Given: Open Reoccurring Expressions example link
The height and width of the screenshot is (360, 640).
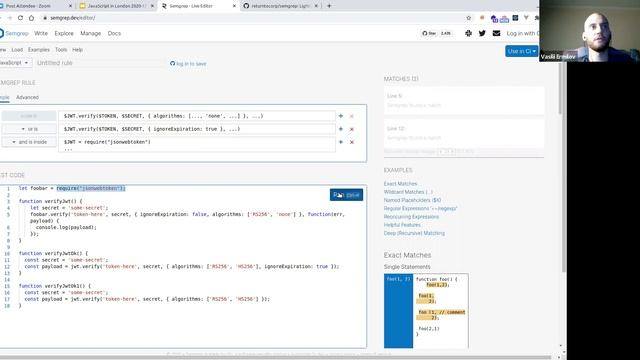Looking at the screenshot, I should tap(411, 217).
